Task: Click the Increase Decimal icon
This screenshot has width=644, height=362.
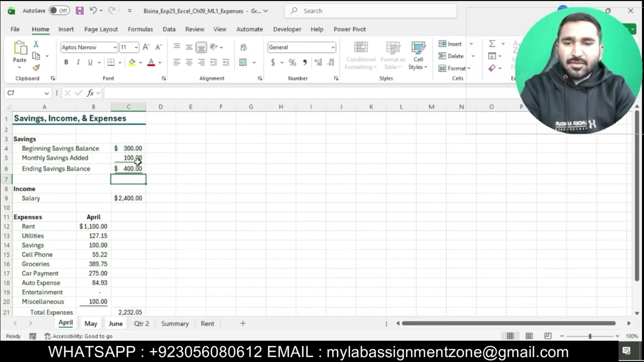Action: [318, 62]
